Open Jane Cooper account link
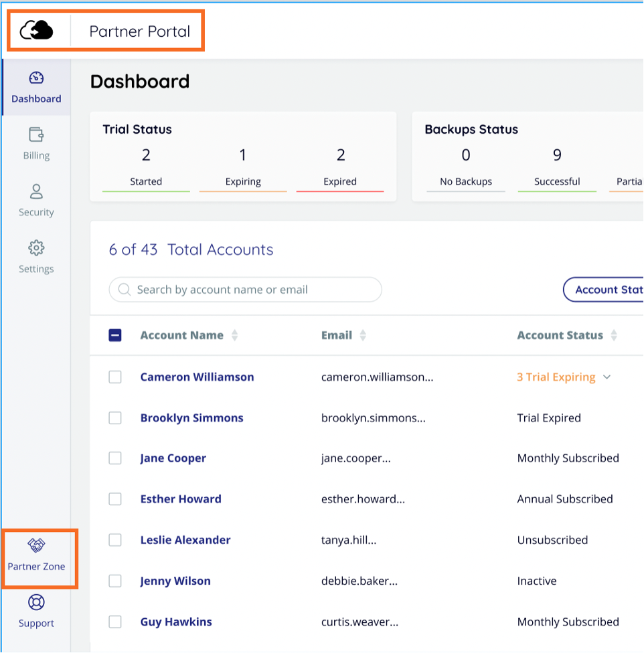Viewport: 644px width, 653px height. pos(173,458)
